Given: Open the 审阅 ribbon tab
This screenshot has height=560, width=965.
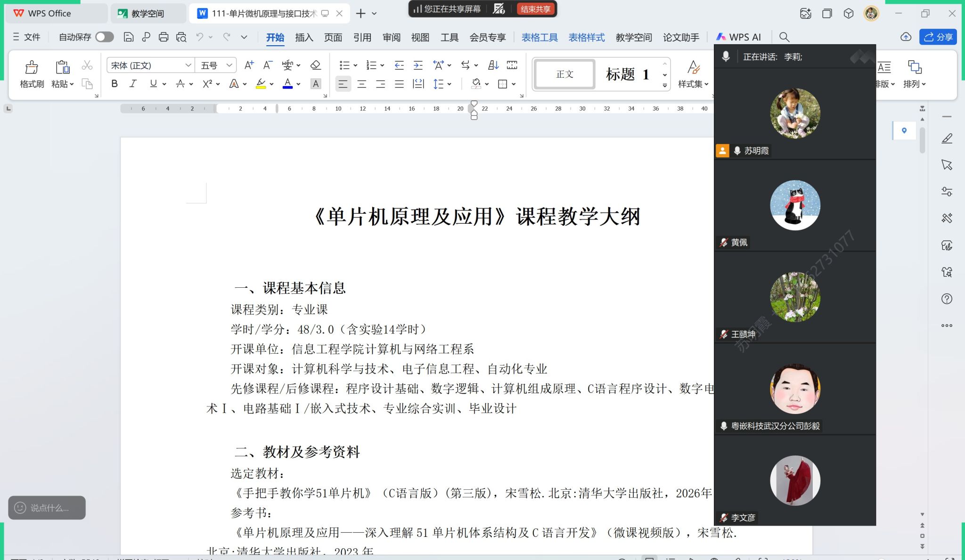Looking at the screenshot, I should pyautogui.click(x=391, y=37).
